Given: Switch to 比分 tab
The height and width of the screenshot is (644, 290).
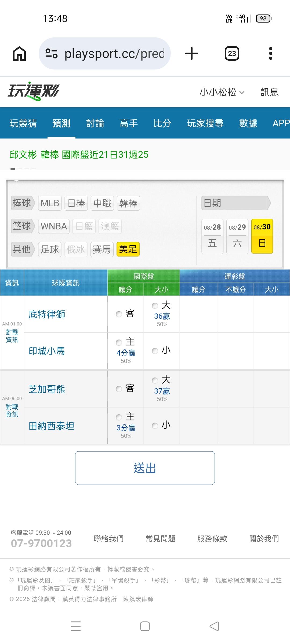Looking at the screenshot, I should (x=162, y=123).
